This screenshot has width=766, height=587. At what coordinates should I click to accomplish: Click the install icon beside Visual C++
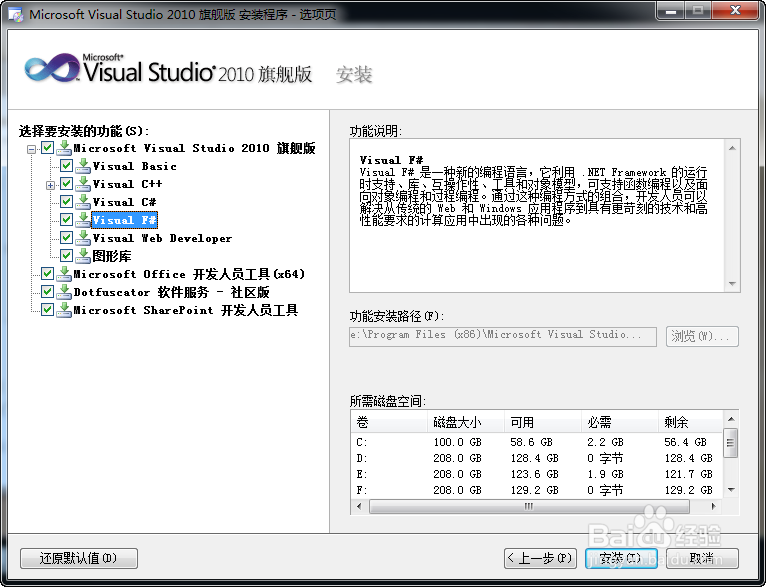(x=83, y=184)
